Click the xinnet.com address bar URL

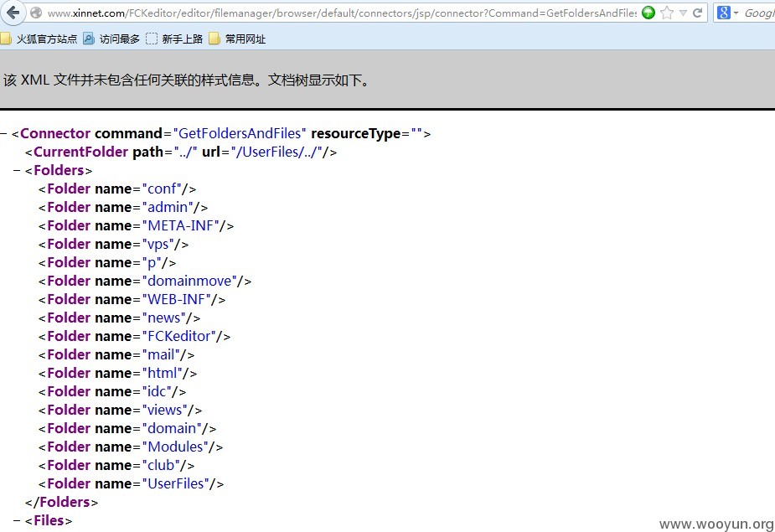pos(342,13)
